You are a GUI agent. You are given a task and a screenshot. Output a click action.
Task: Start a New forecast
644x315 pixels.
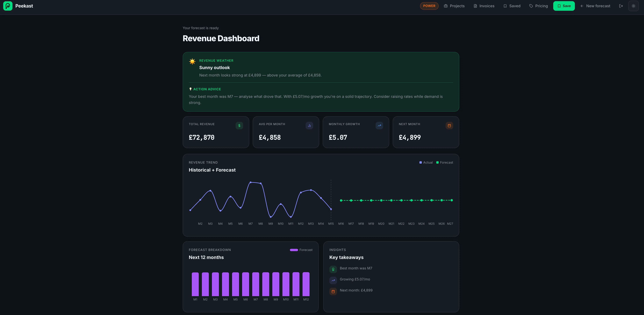[x=595, y=6]
